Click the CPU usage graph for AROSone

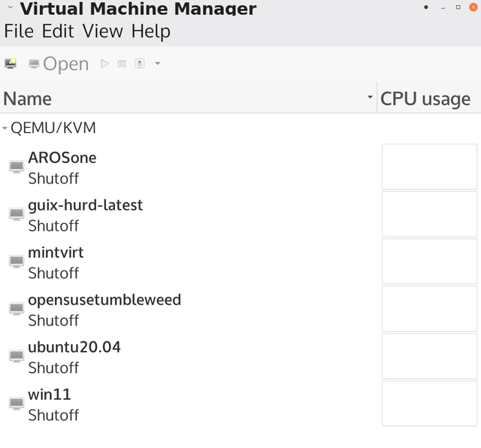429,167
